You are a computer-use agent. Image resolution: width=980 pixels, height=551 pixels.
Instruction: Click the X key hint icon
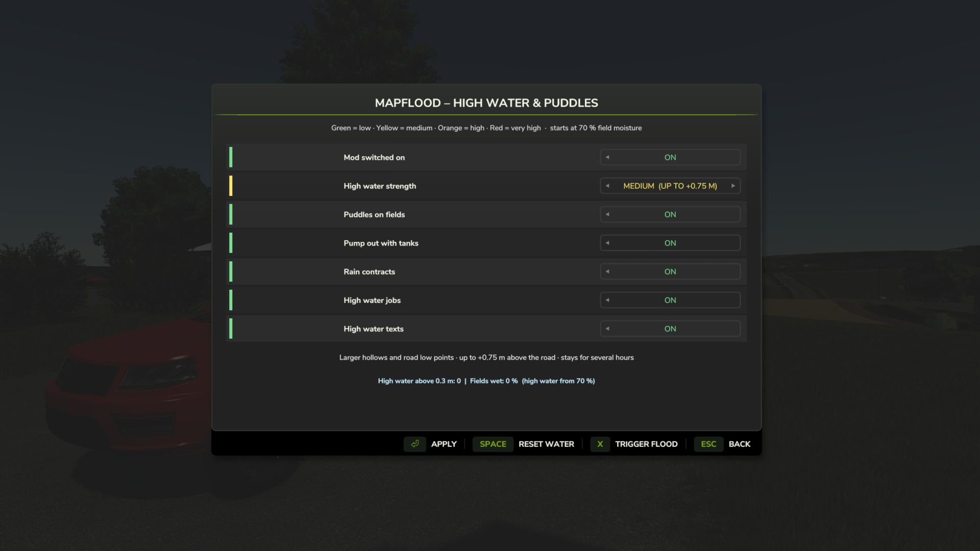pos(600,444)
